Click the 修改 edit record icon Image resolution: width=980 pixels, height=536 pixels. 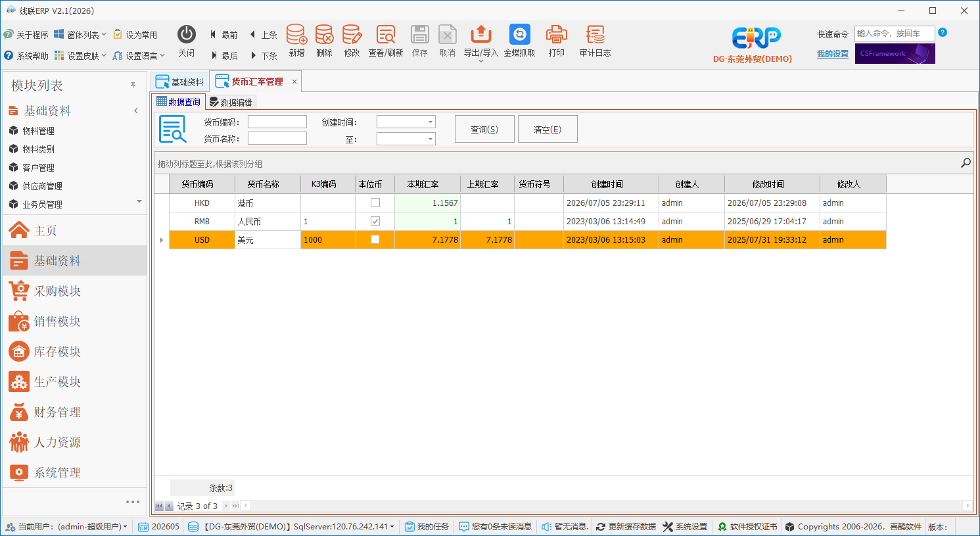pos(352,35)
